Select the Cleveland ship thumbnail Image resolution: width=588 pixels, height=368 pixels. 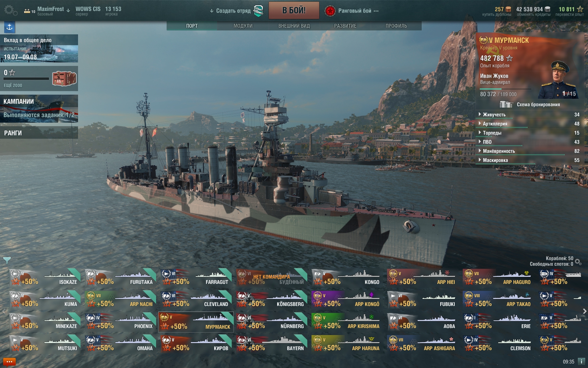click(196, 300)
